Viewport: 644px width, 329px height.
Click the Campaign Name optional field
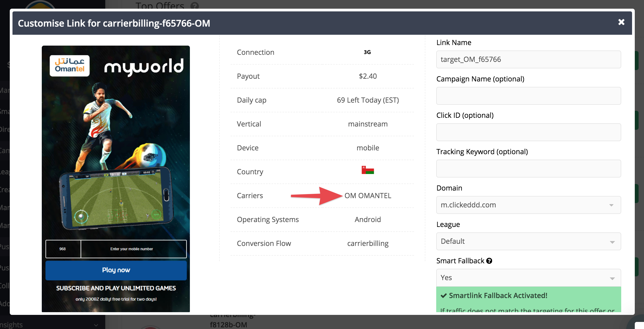tap(528, 96)
